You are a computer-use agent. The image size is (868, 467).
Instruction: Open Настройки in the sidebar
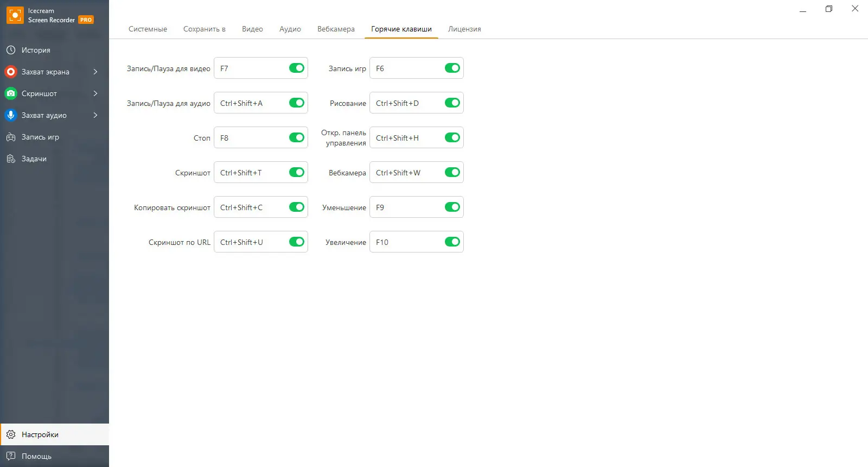click(x=54, y=434)
